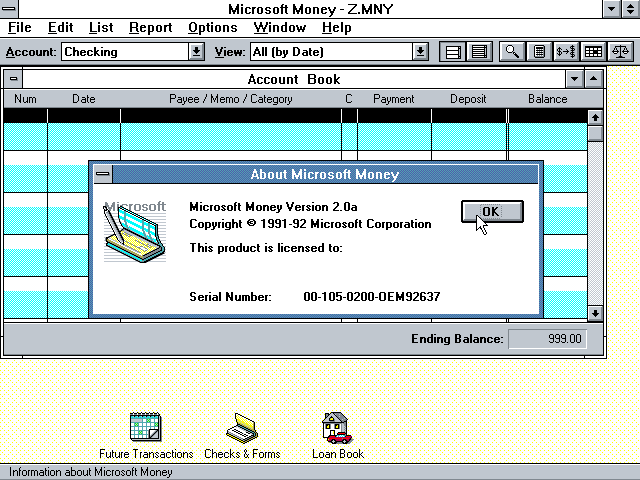Open the Checks & Forms icon

tap(242, 427)
